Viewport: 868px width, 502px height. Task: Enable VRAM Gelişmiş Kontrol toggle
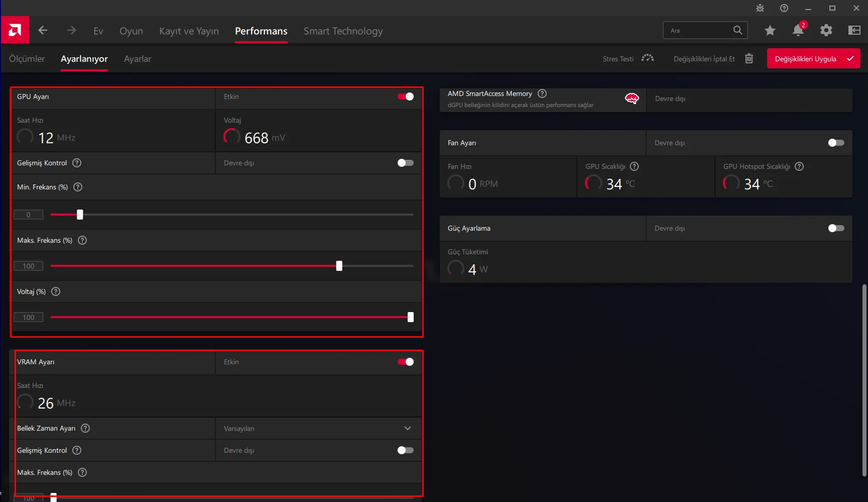[x=406, y=450]
